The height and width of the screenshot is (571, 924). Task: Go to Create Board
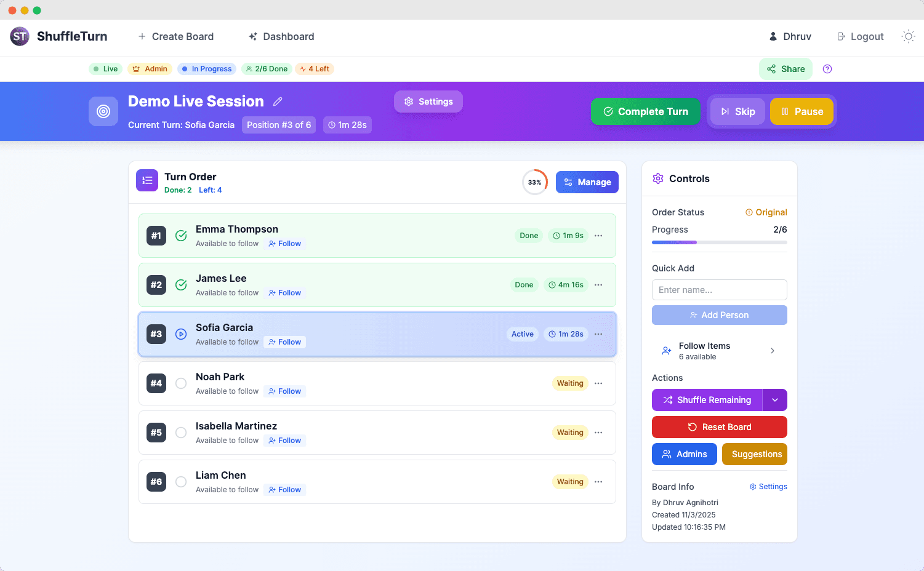click(x=175, y=36)
